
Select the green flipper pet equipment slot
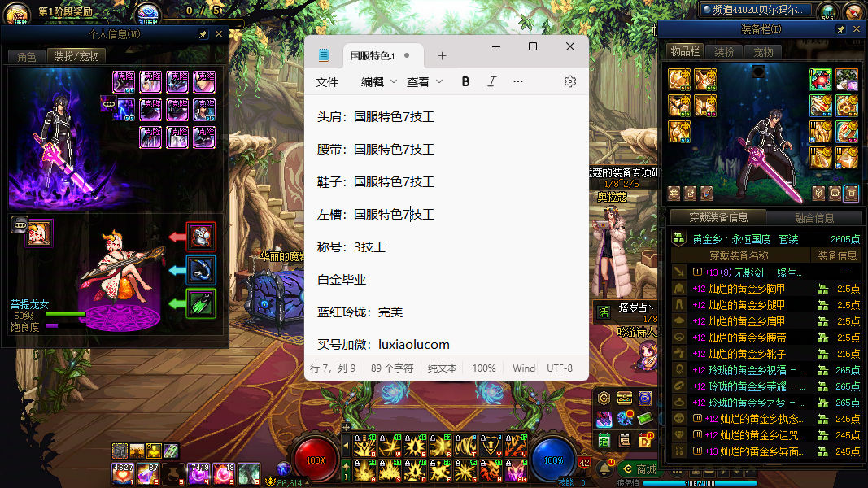201,303
